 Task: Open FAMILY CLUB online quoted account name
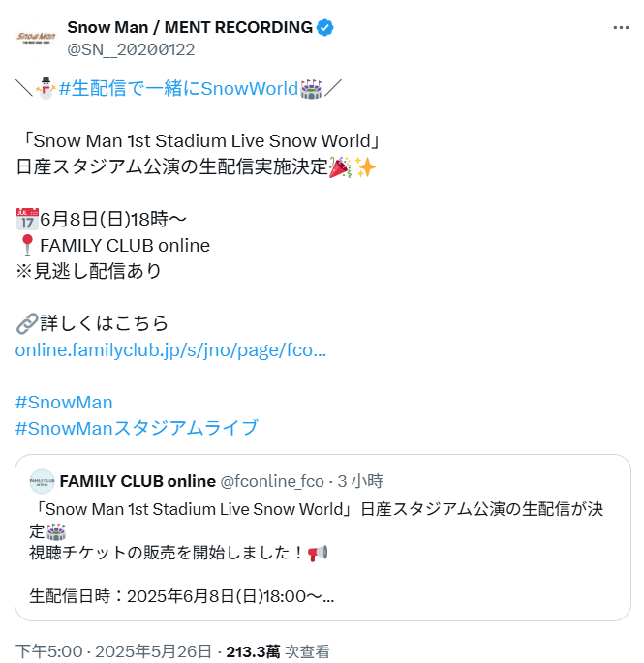[138, 481]
